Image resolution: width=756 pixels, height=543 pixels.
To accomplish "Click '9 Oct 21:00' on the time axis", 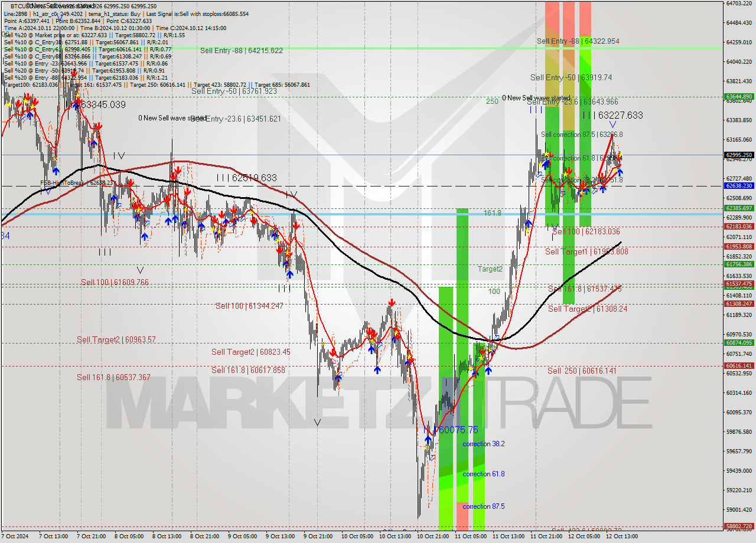I will click(318, 537).
